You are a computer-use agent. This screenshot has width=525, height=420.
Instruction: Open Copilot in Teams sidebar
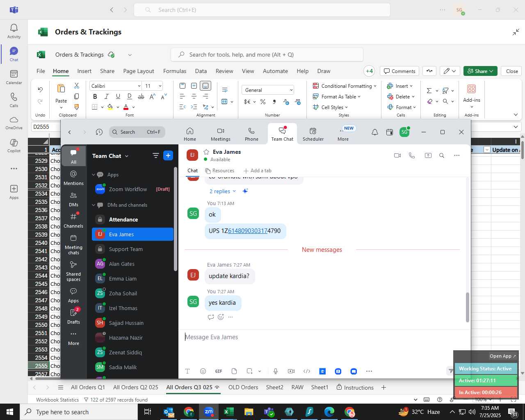tap(14, 146)
